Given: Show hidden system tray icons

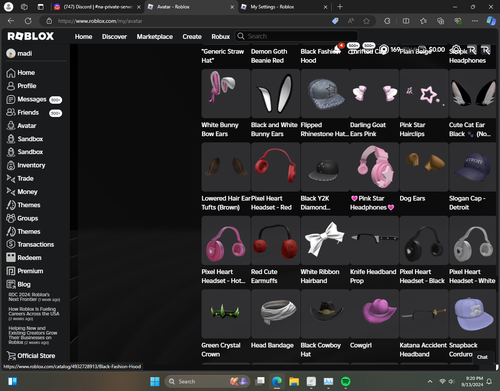Looking at the screenshot, I should [430, 381].
